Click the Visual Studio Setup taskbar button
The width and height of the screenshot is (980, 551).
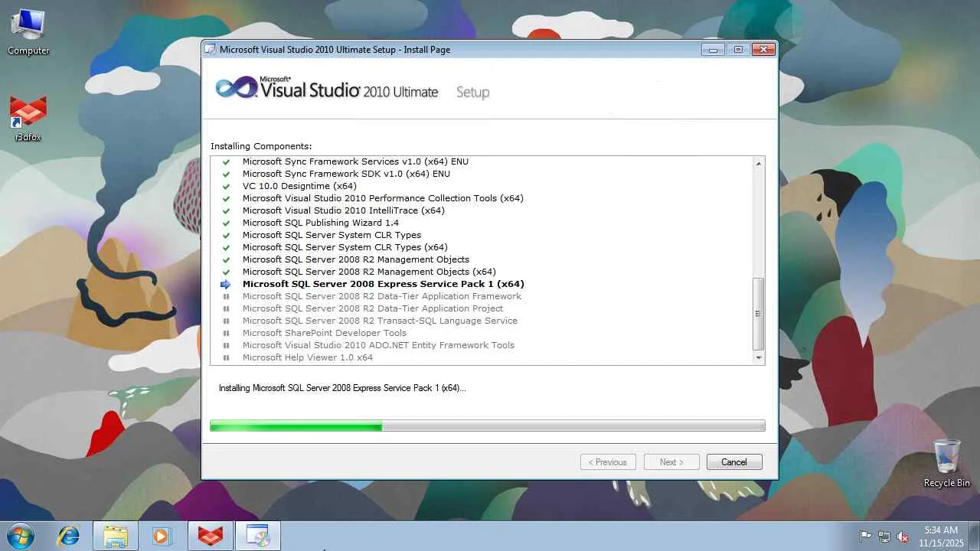click(x=258, y=536)
